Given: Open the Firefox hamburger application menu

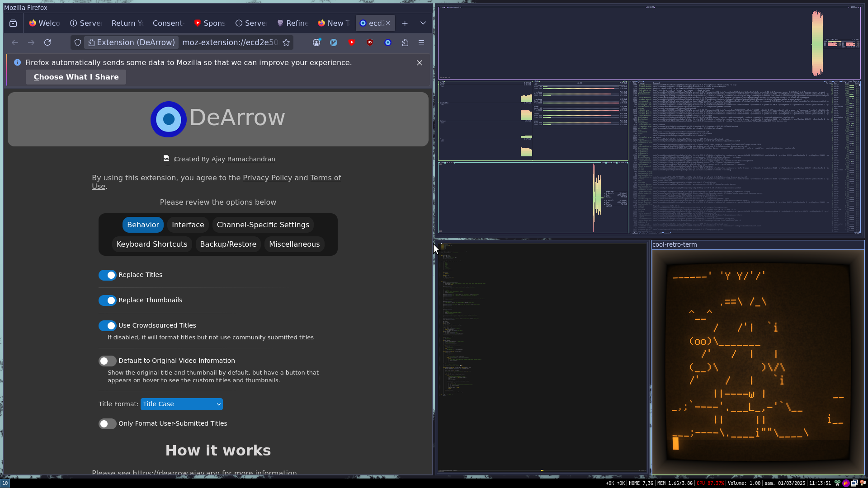Looking at the screenshot, I should click(x=421, y=42).
